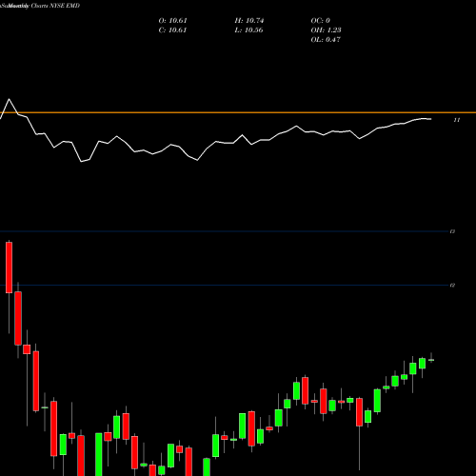Click the high value "H: 10.74"
The height and width of the screenshot is (476, 476).
pyautogui.click(x=249, y=21)
